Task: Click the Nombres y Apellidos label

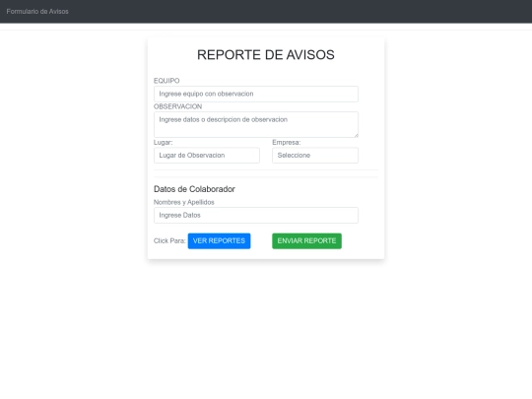Action: 184,202
